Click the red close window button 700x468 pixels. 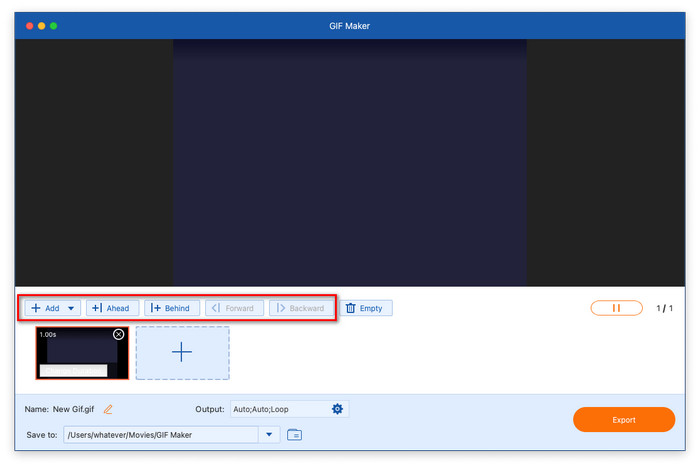(28, 25)
